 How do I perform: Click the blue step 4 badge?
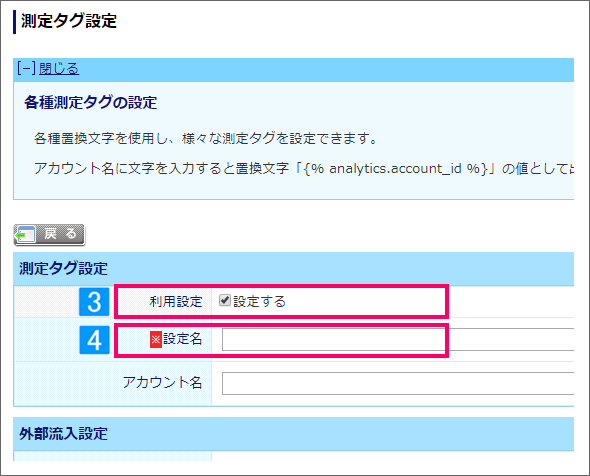(94, 340)
